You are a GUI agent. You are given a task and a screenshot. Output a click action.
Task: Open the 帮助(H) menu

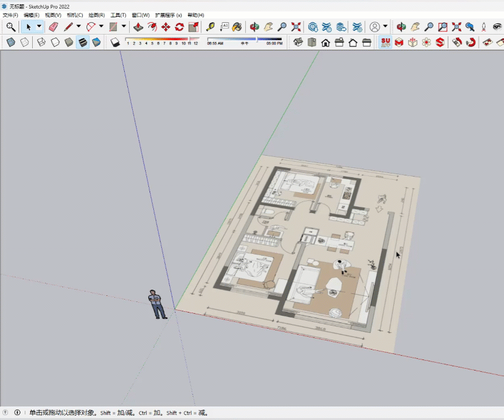point(196,15)
